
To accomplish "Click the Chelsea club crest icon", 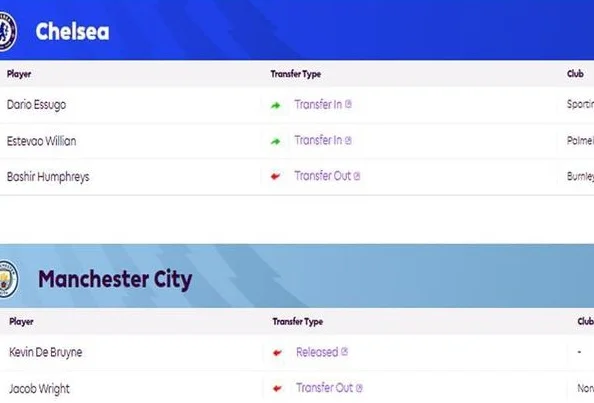I will [8, 31].
